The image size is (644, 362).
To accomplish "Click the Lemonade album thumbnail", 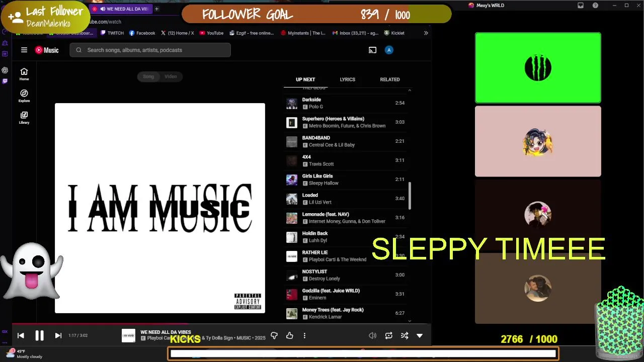I will click(x=292, y=218).
